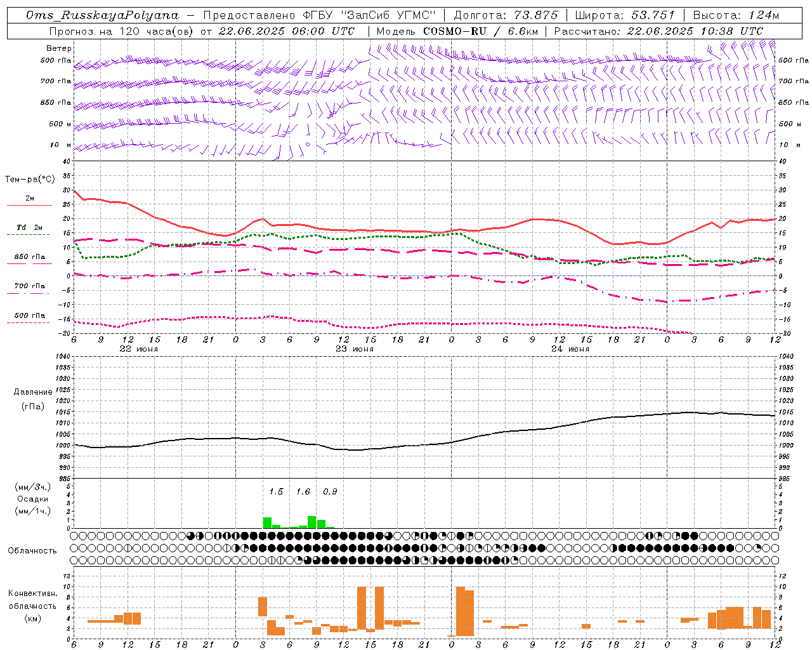Click the red solid '2м' legend line

tap(29, 205)
